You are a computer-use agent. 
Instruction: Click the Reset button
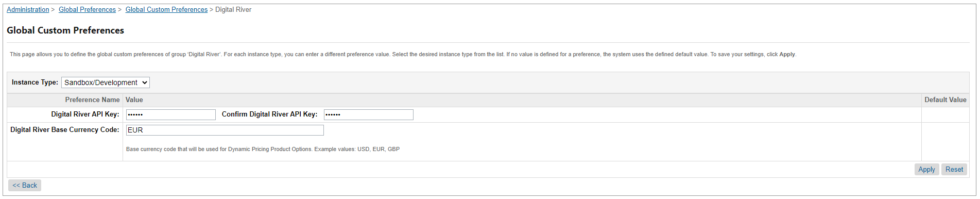coord(954,169)
